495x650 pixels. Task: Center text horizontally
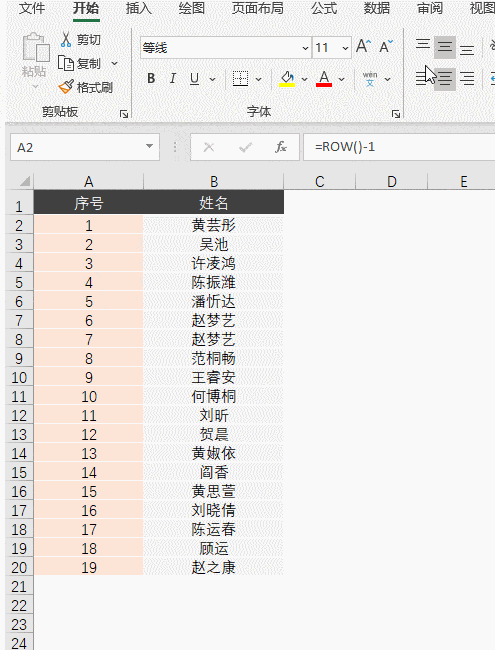tap(445, 78)
